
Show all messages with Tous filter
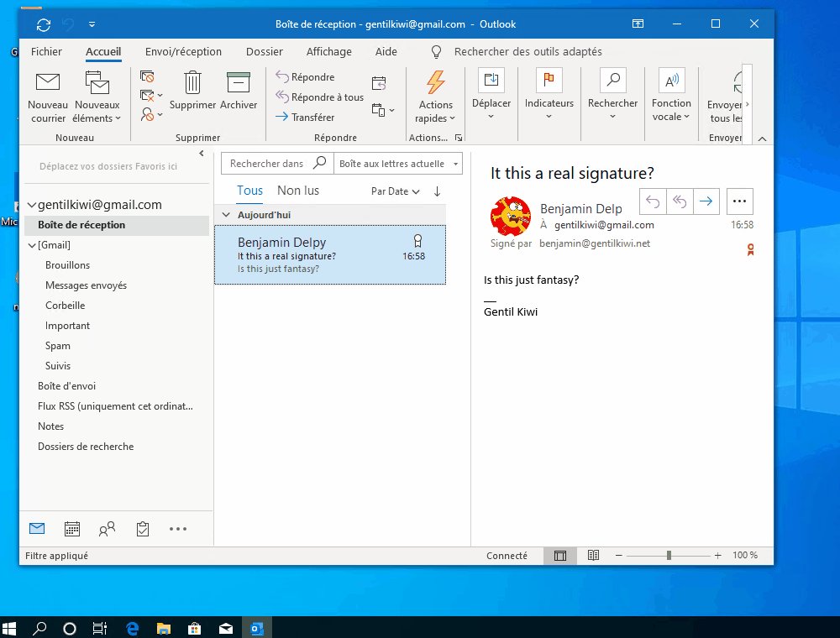pos(249,191)
